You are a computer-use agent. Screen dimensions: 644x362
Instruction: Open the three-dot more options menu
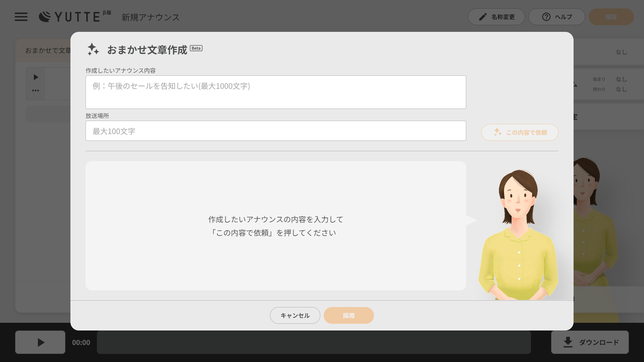[x=36, y=90]
